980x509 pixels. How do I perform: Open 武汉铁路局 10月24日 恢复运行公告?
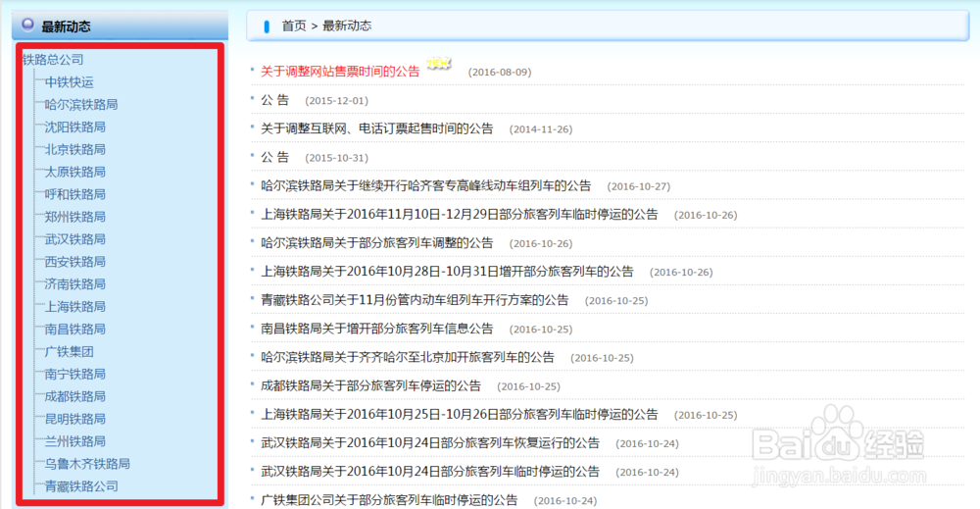430,443
